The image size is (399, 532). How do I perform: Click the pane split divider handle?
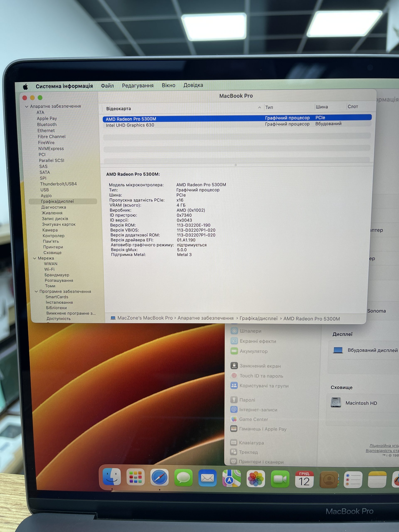coord(236,165)
